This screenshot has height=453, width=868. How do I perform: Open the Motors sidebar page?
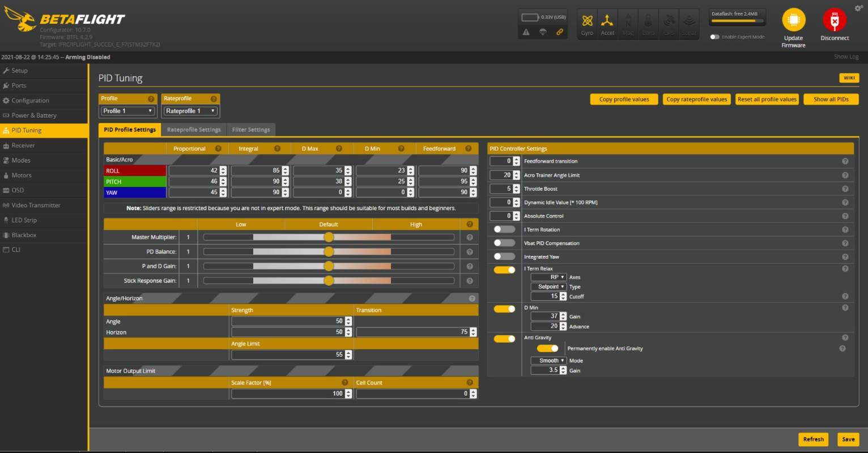(x=44, y=176)
